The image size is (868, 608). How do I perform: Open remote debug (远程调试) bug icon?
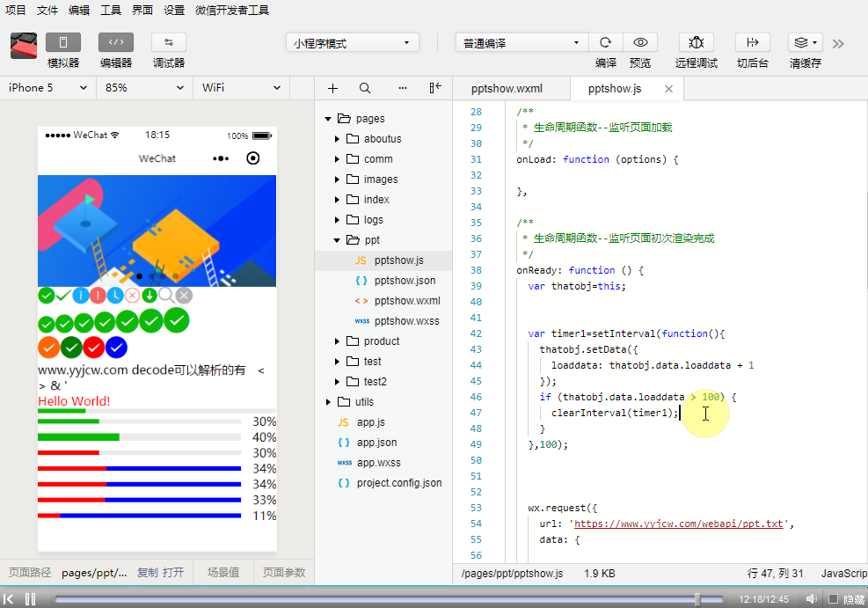696,42
